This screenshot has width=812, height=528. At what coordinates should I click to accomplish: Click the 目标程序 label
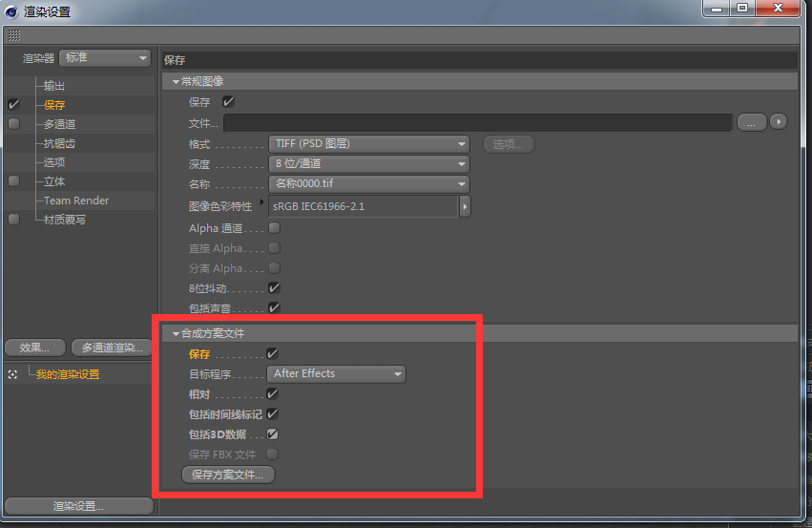pos(210,374)
